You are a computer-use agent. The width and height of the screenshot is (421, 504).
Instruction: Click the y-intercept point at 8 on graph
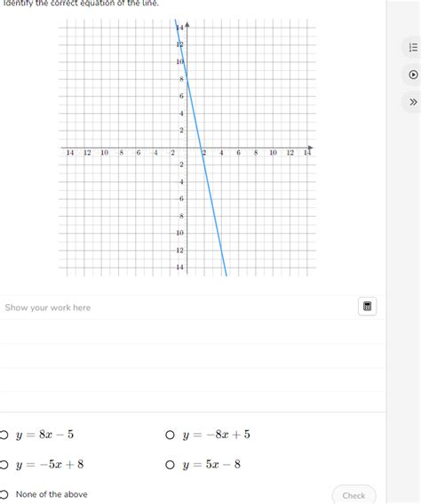click(187, 79)
